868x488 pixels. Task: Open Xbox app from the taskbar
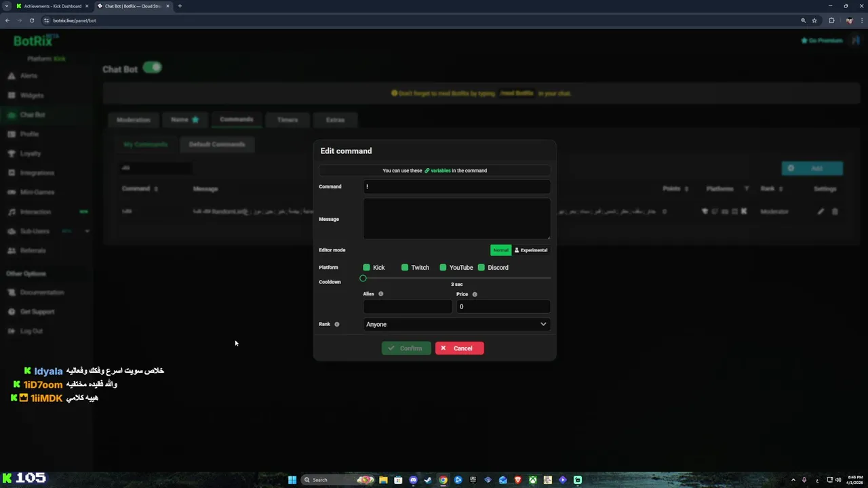(x=532, y=480)
